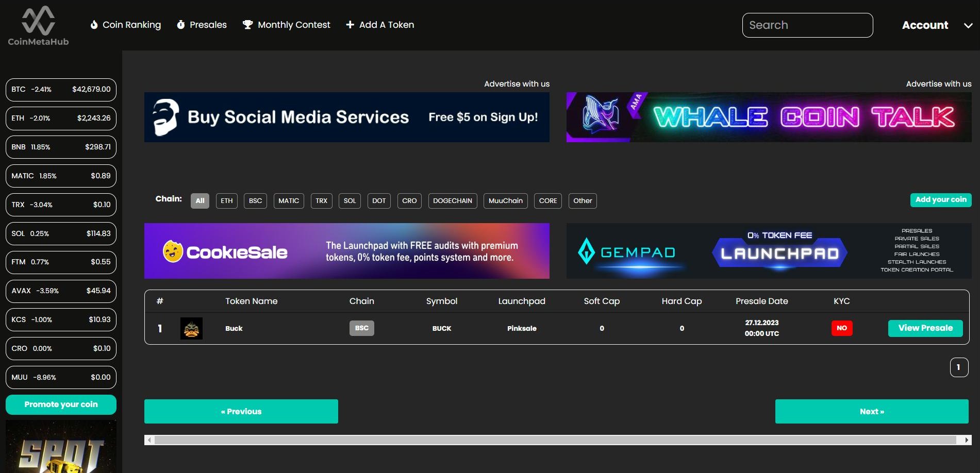The height and width of the screenshot is (473, 980).
Task: Open the FTM price ticker
Action: pos(61,262)
